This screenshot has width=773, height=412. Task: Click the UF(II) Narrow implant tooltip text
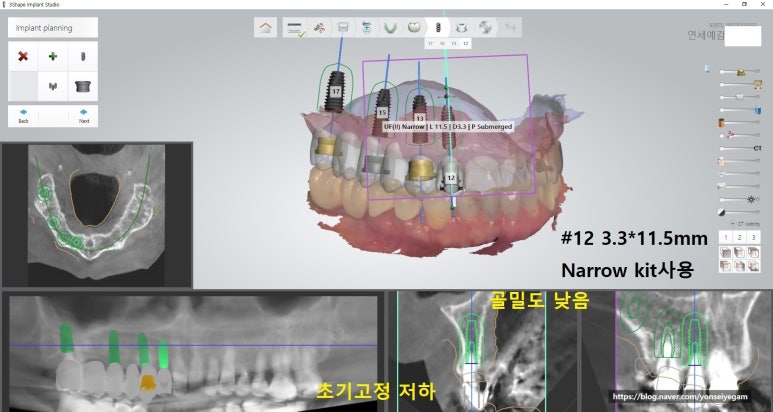pos(448,127)
